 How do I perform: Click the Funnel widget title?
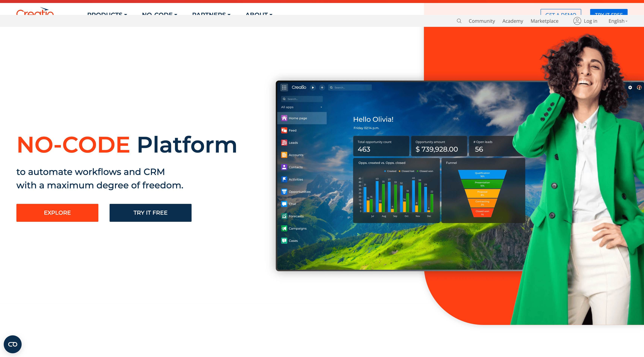coord(451,163)
